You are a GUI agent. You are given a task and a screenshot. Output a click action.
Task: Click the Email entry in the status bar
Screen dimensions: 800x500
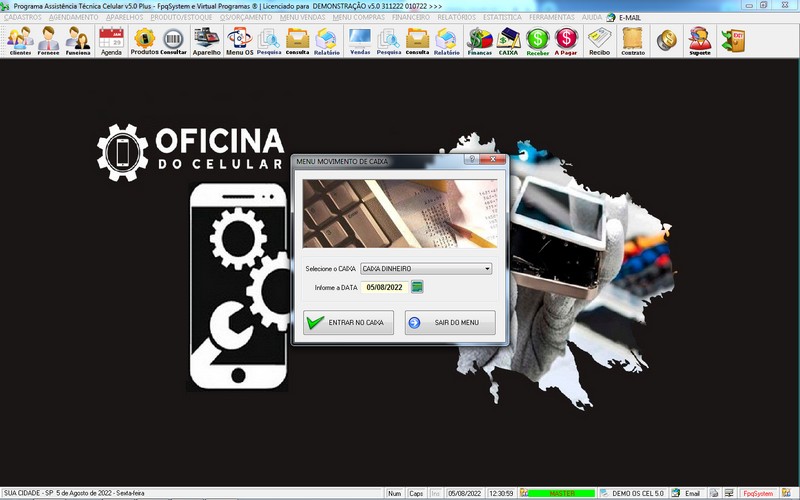point(692,493)
